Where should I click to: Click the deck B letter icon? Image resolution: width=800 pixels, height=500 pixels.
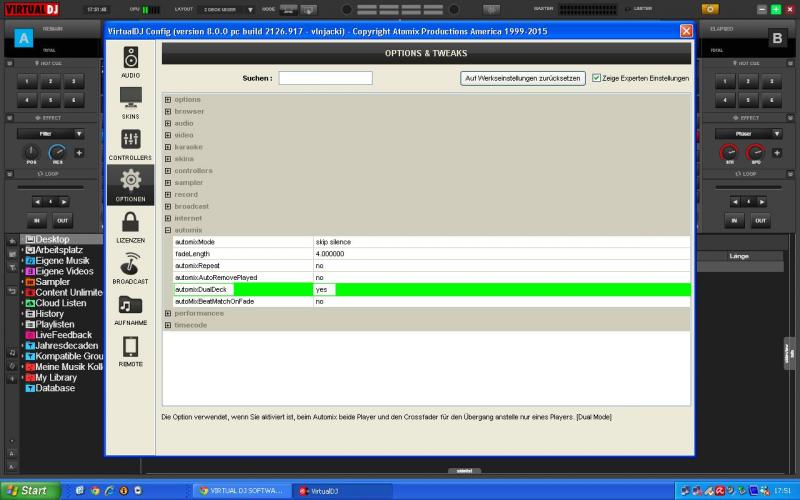point(777,38)
